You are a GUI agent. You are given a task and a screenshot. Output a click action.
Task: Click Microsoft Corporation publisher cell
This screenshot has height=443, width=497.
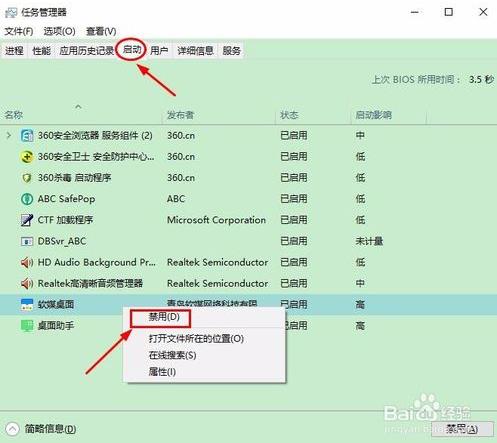216,220
